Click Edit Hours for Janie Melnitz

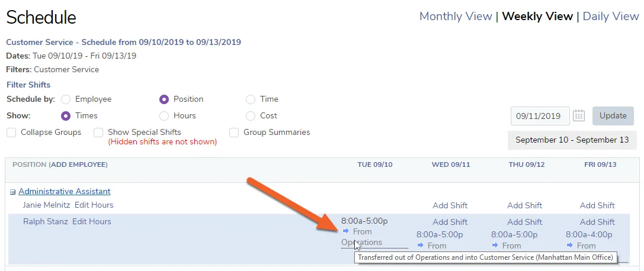click(x=94, y=205)
